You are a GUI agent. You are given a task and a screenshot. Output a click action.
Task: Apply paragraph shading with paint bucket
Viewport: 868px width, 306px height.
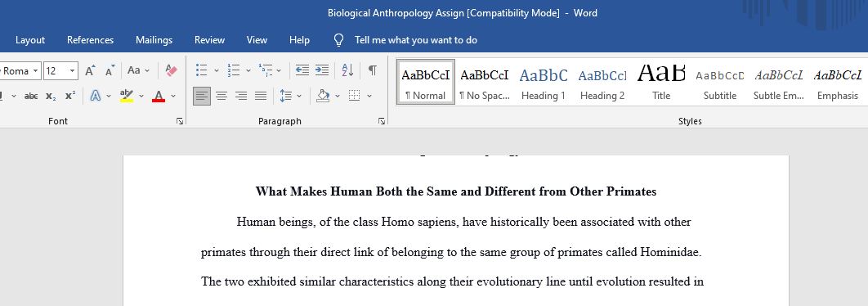pos(324,96)
